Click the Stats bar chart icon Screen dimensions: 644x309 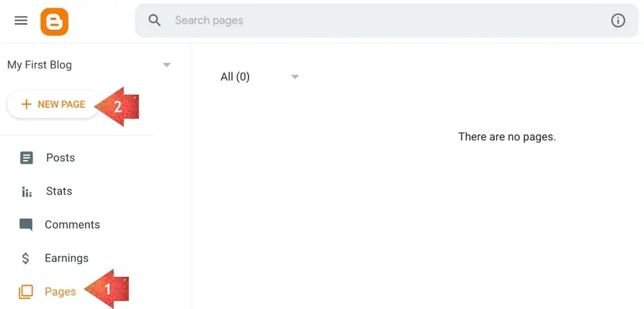coord(26,191)
